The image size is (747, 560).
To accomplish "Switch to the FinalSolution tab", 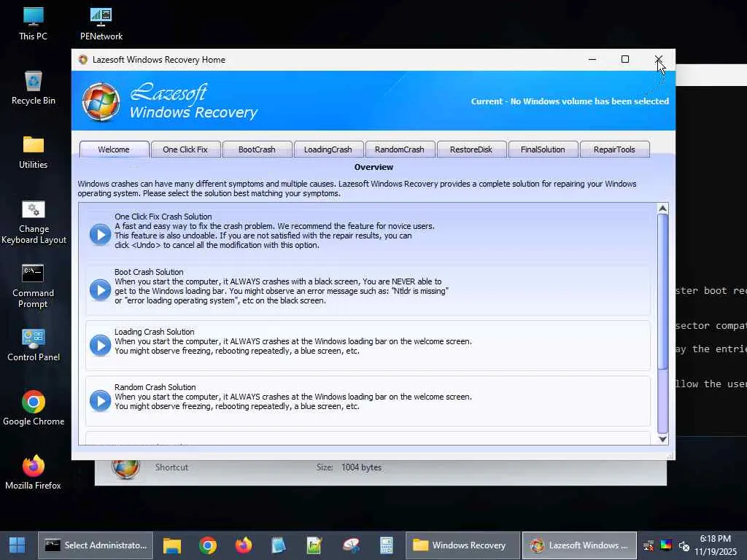I will pyautogui.click(x=543, y=149).
